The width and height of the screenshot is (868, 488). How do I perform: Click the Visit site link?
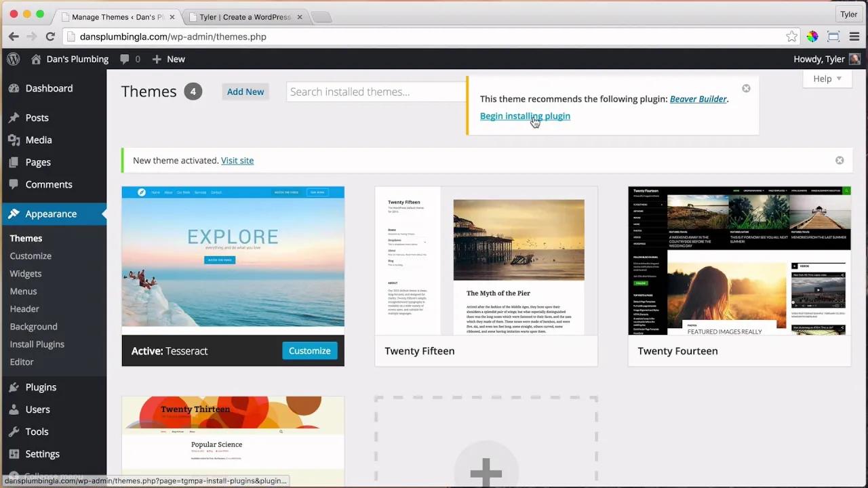[x=237, y=161]
